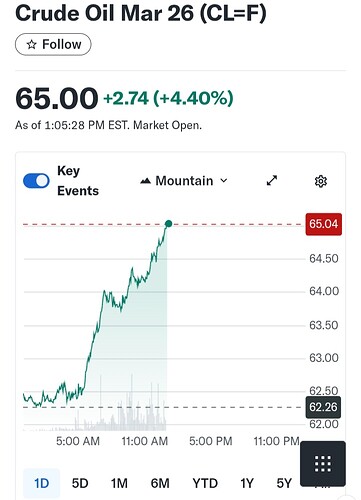The width and height of the screenshot is (361, 500).
Task: Click the star icon in Follow button
Action: click(31, 44)
